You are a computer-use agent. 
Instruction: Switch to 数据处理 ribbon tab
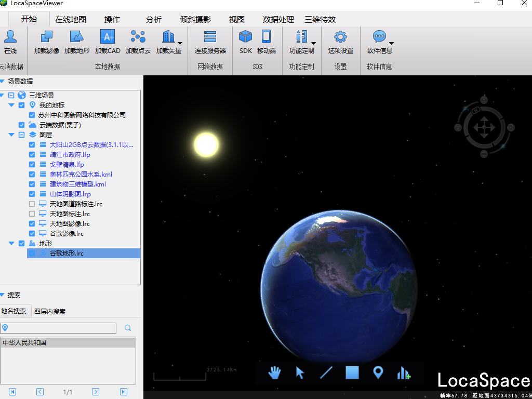tap(278, 20)
